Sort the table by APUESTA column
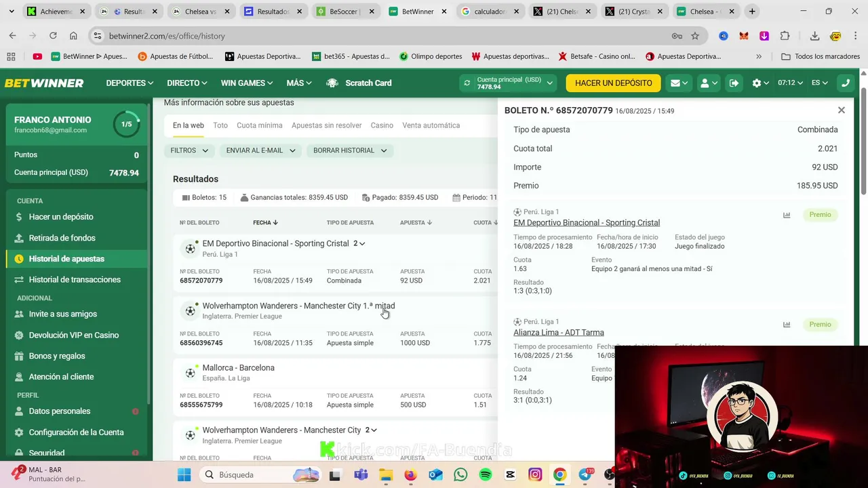The image size is (868, 488). point(416,222)
